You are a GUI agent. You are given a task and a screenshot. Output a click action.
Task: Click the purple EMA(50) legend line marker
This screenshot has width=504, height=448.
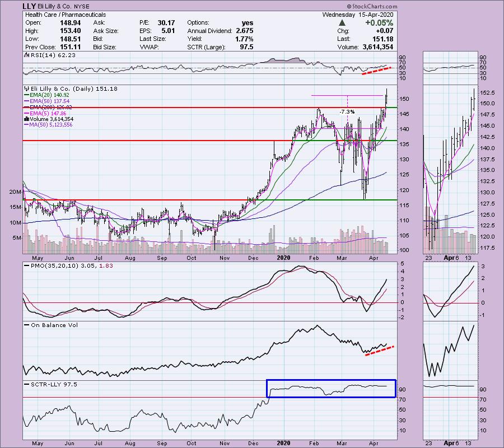click(x=27, y=101)
